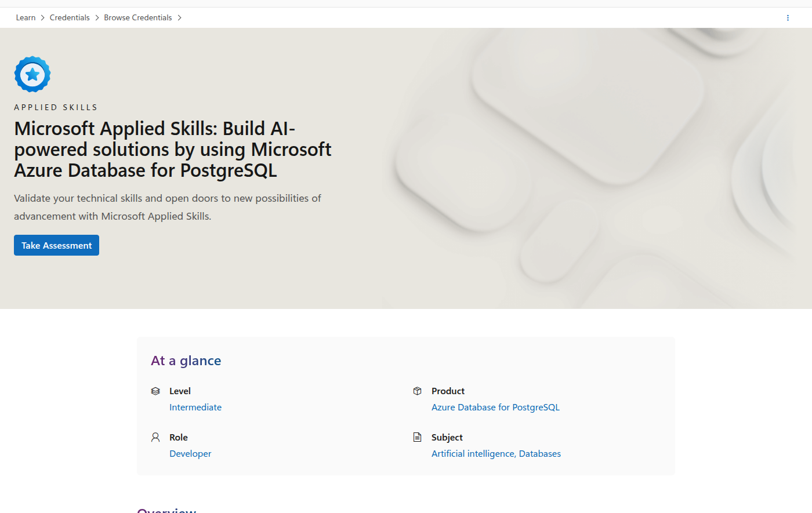Click the chevron between Learn and Credentials
812x513 pixels.
tap(43, 18)
